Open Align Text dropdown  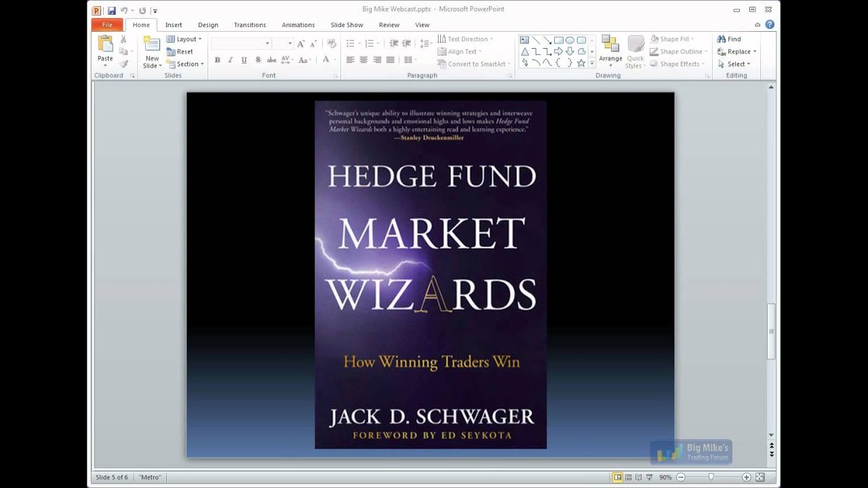460,52
